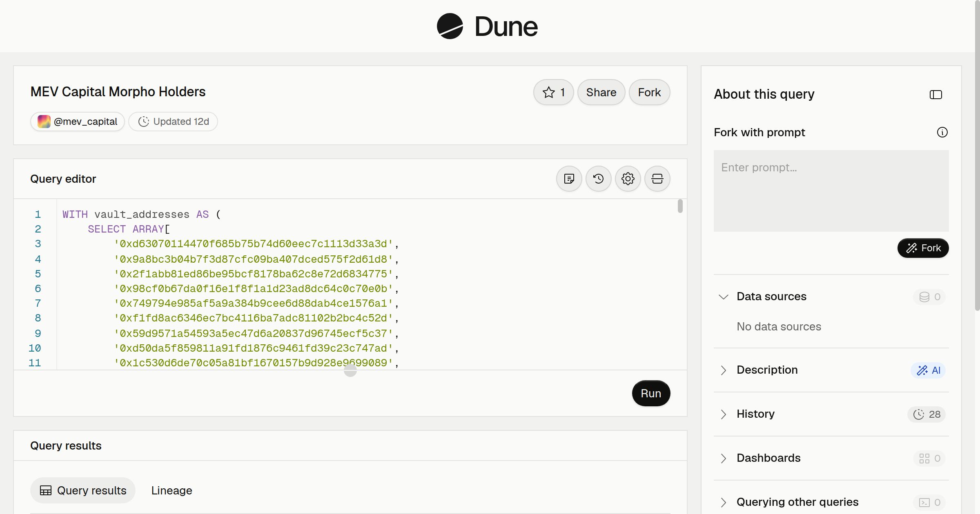Image resolution: width=980 pixels, height=514 pixels.
Task: Click the info icon next to Fork with prompt
Action: coord(942,132)
